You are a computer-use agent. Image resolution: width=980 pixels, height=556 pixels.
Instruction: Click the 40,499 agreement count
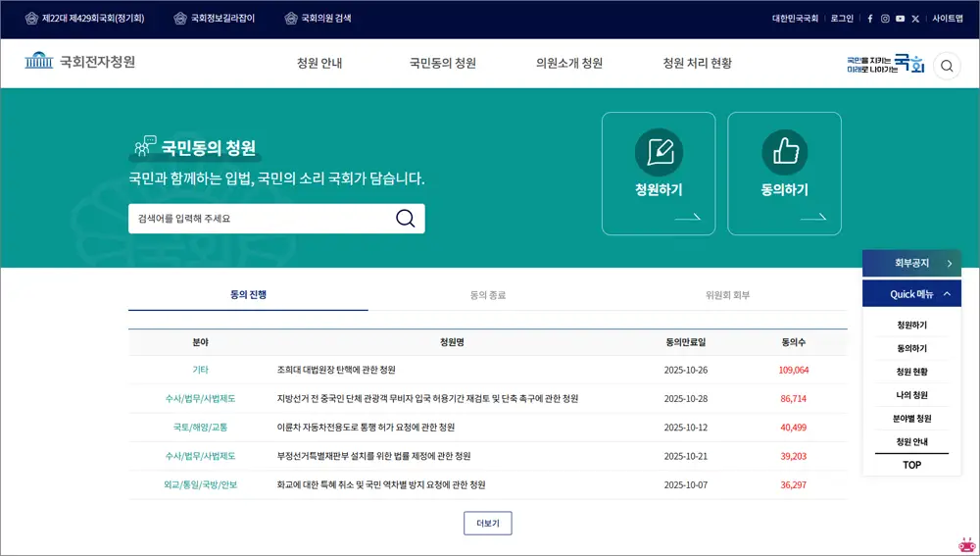794,428
